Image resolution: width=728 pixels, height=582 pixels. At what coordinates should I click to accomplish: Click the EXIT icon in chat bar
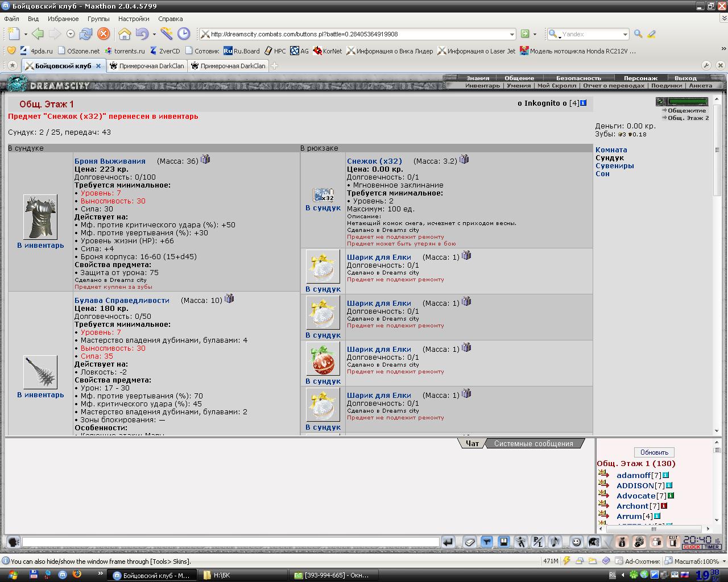[x=673, y=542]
